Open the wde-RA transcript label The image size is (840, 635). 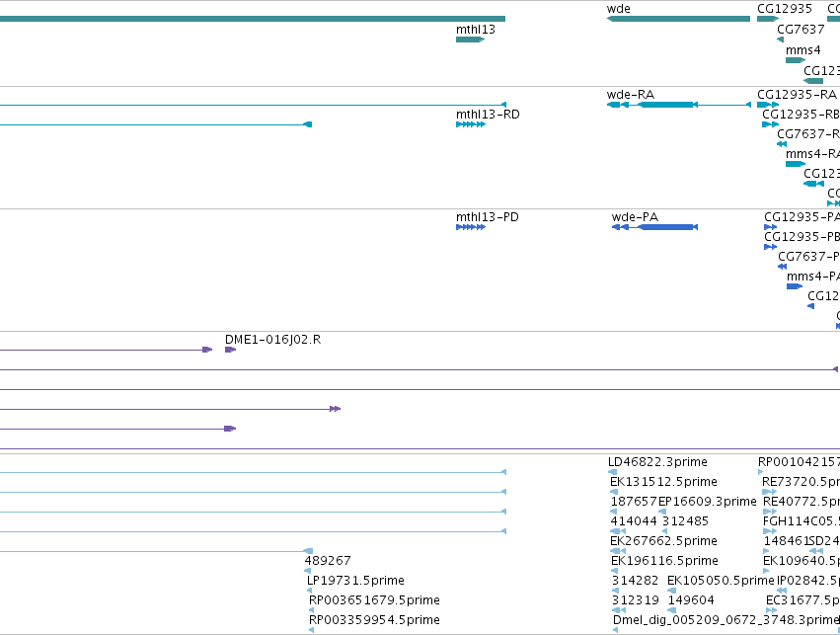[x=631, y=95]
